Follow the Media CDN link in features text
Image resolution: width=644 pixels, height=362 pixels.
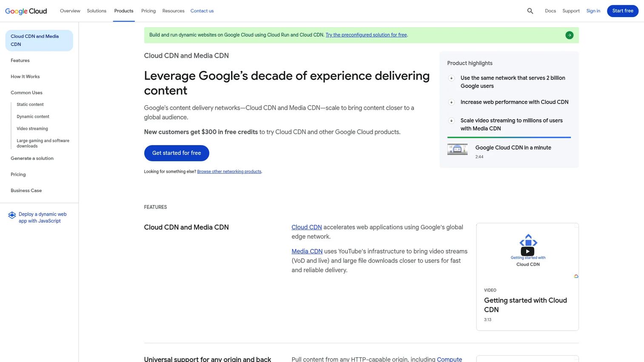pyautogui.click(x=307, y=251)
